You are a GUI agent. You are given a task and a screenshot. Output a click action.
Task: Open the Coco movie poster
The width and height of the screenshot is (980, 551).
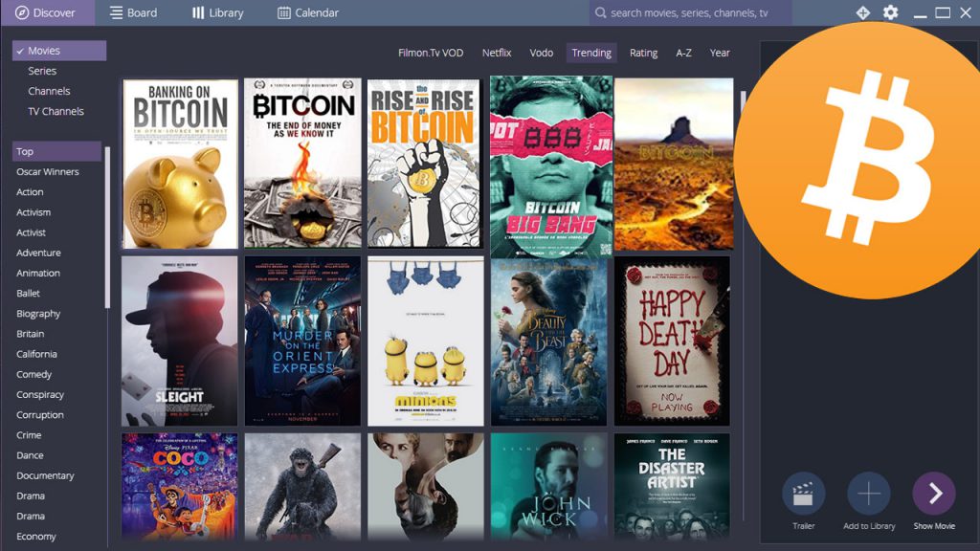pyautogui.click(x=179, y=487)
